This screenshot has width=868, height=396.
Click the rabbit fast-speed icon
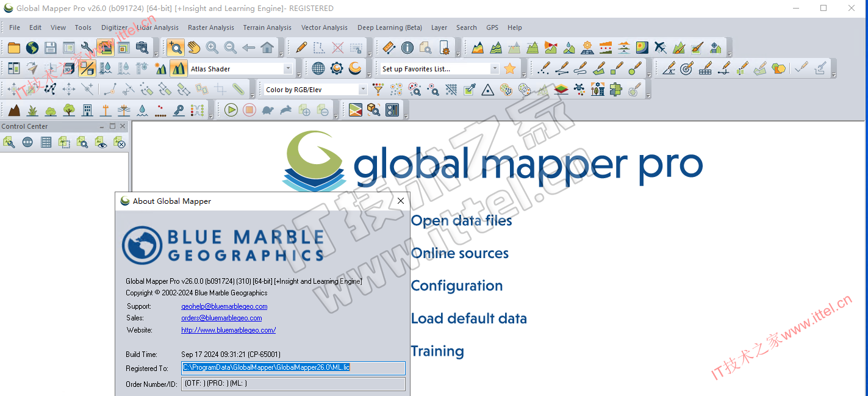click(x=285, y=110)
